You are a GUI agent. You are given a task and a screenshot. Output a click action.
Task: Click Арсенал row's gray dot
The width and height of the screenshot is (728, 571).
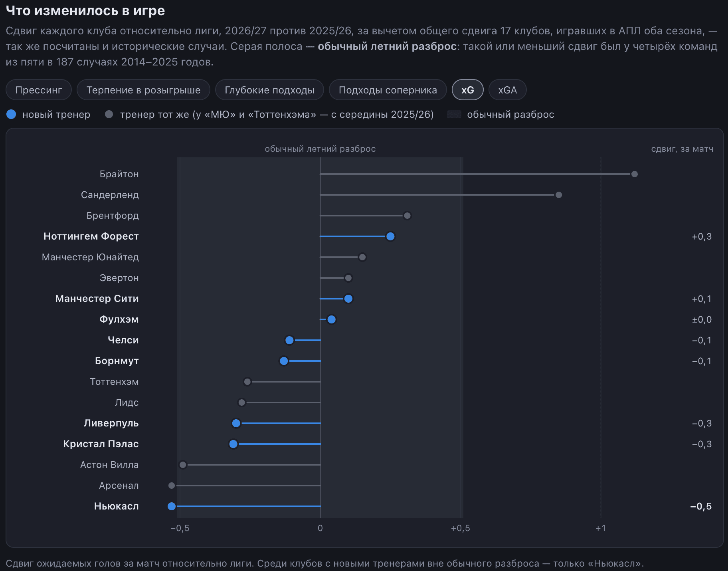(x=172, y=486)
